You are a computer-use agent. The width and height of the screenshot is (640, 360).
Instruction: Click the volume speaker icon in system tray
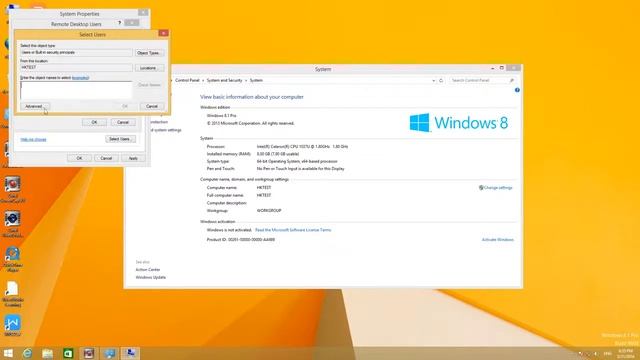point(596,353)
